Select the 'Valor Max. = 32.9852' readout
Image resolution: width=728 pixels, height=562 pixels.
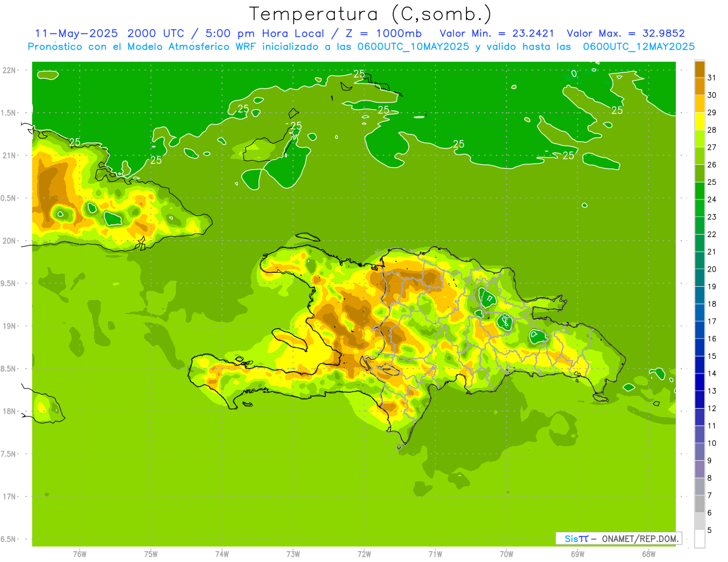point(625,33)
